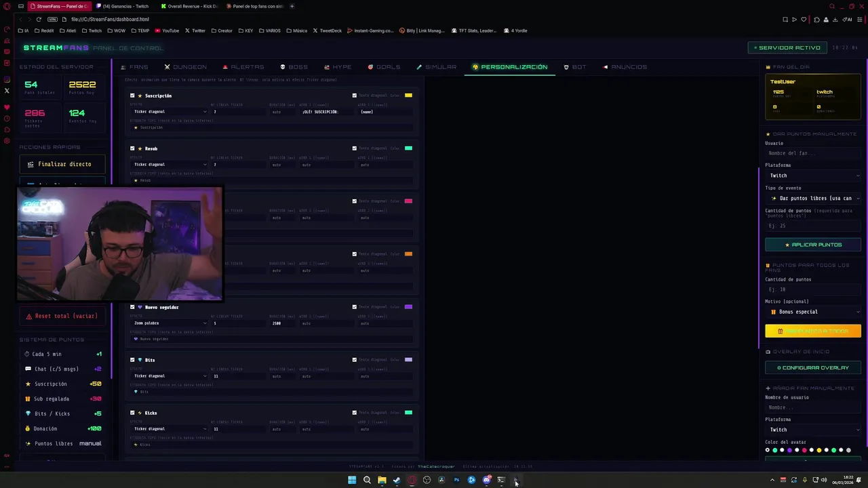Click Reset total (vaciar) button
This screenshot has height=488, width=868.
(x=62, y=316)
